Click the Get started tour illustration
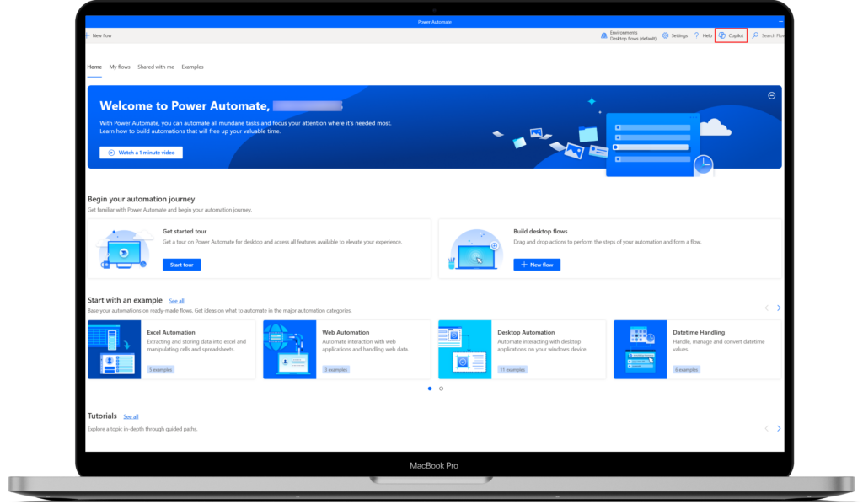The height and width of the screenshot is (504, 863). click(125, 249)
